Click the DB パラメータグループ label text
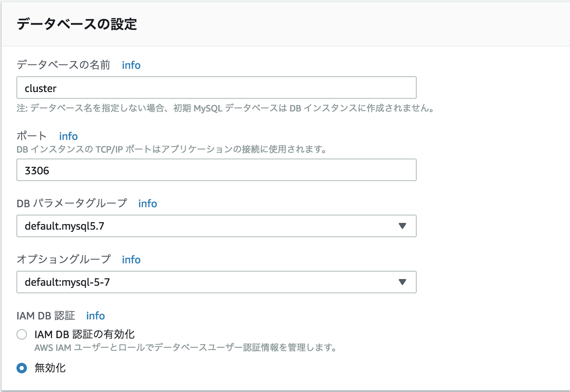 [x=72, y=203]
